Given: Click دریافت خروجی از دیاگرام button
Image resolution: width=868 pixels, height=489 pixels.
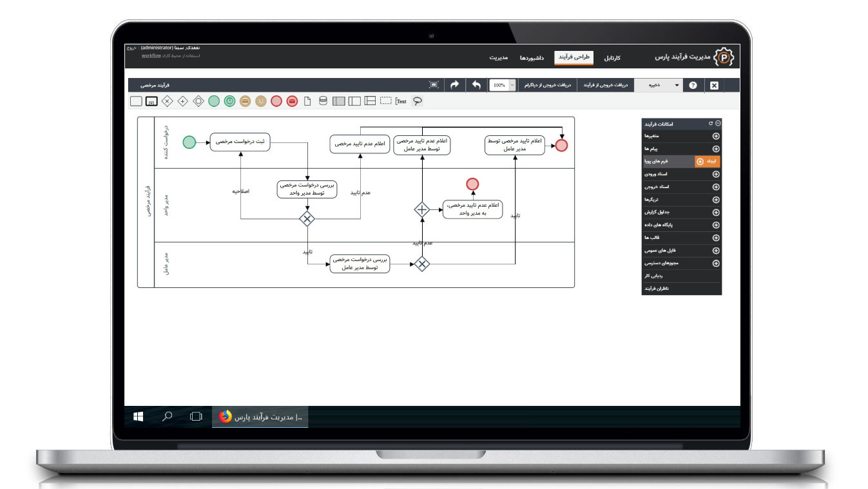Looking at the screenshot, I should tap(547, 85).
